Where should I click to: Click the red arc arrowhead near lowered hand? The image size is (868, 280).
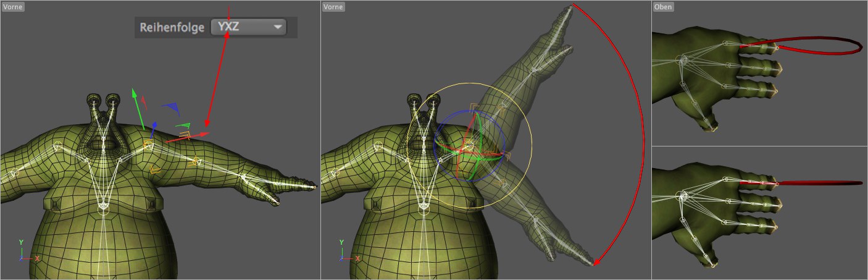[595, 261]
